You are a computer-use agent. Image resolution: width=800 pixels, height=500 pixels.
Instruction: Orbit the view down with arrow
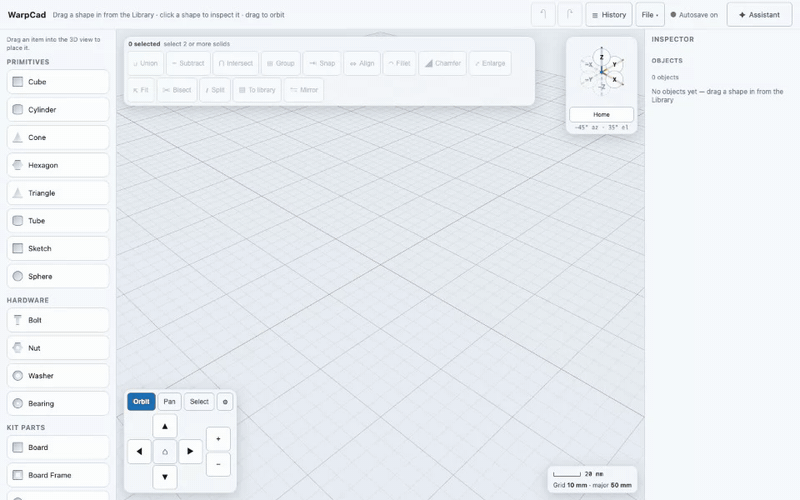[x=165, y=477]
